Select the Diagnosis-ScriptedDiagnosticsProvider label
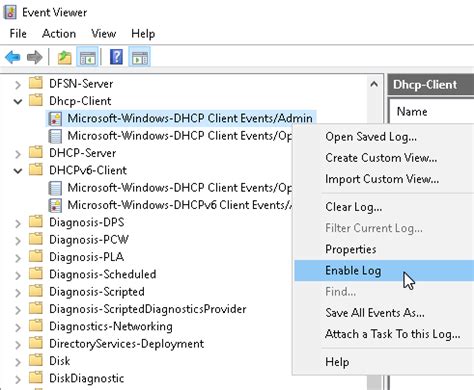 coord(148,309)
